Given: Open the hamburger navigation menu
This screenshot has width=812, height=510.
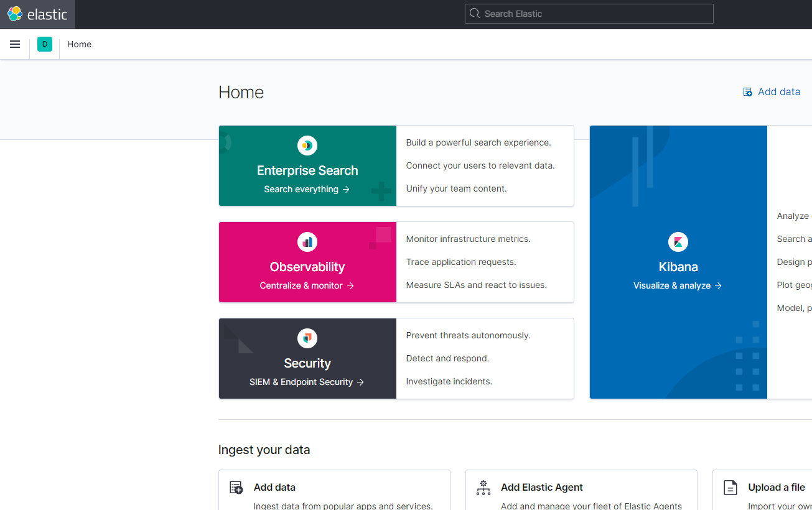Looking at the screenshot, I should pyautogui.click(x=15, y=44).
